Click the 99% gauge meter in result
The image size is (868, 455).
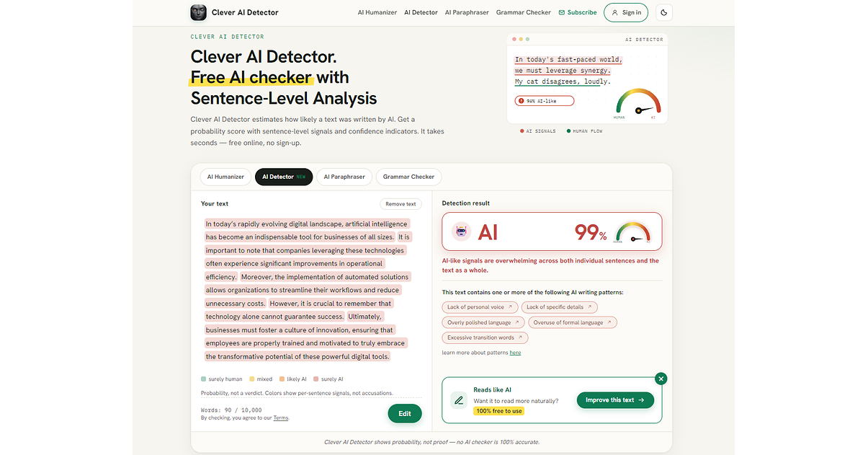click(632, 232)
